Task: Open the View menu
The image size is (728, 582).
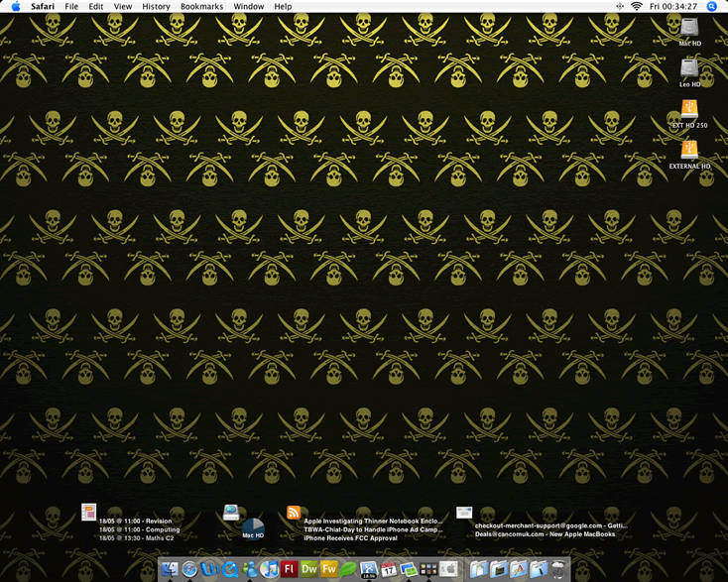Action: pos(123,7)
